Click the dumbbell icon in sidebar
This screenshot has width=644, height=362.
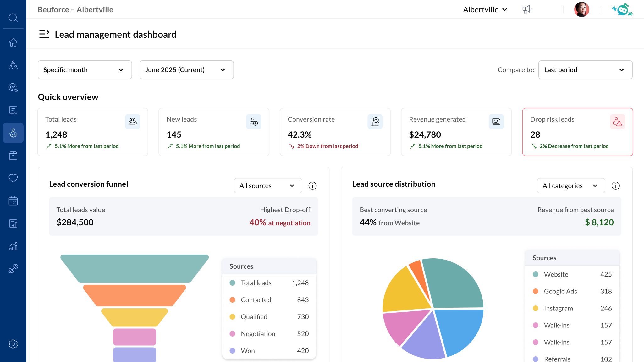point(13,268)
